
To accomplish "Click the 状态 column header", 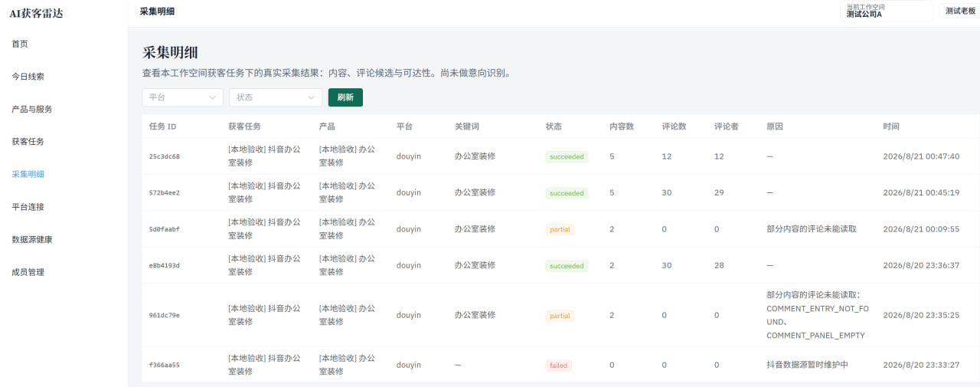I will pyautogui.click(x=554, y=126).
